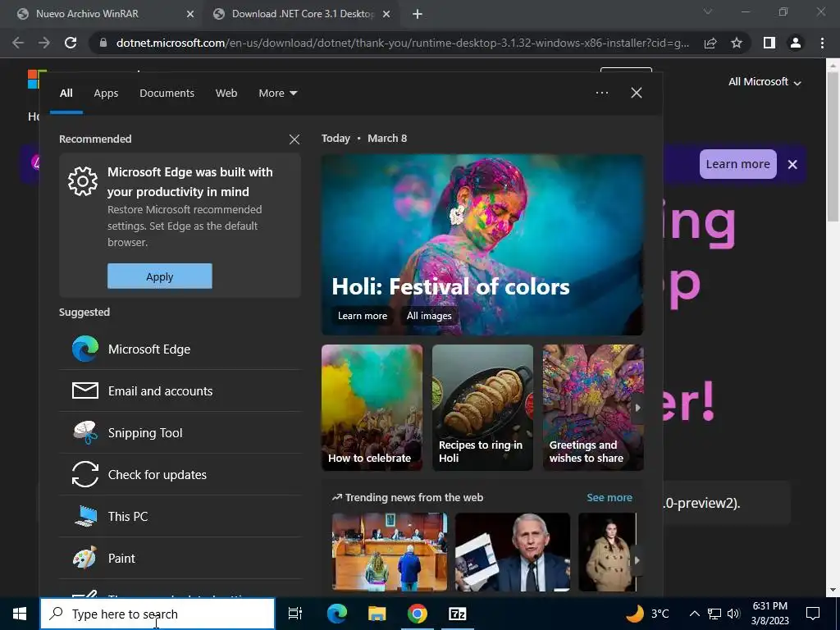Show hidden system tray icons

(694, 614)
